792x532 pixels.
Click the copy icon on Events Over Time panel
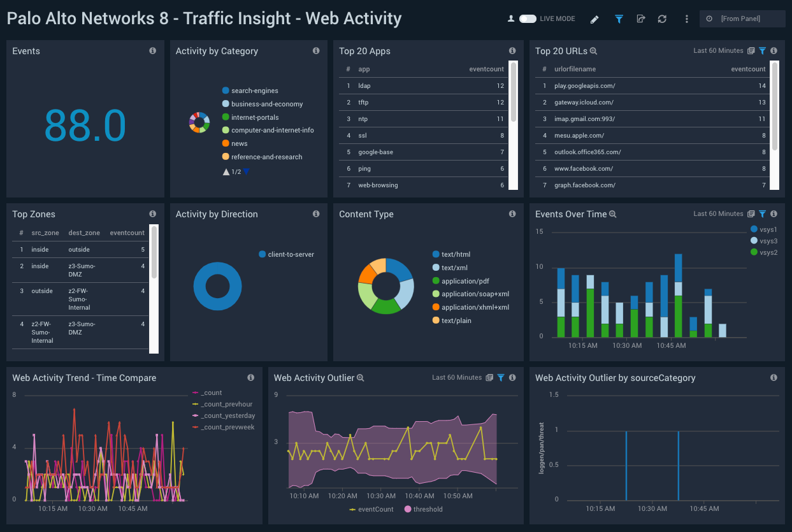pos(752,213)
